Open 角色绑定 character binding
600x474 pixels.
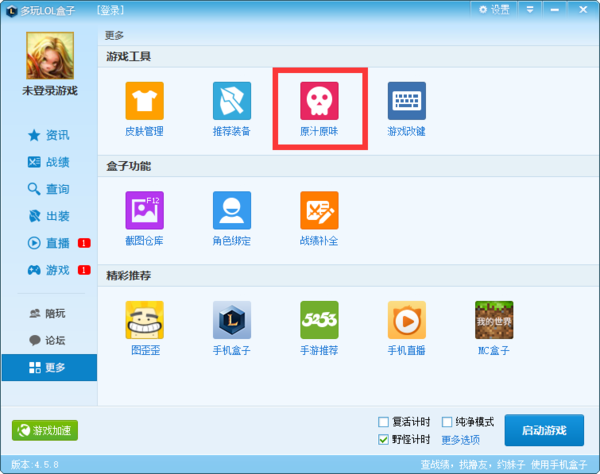pyautogui.click(x=232, y=218)
